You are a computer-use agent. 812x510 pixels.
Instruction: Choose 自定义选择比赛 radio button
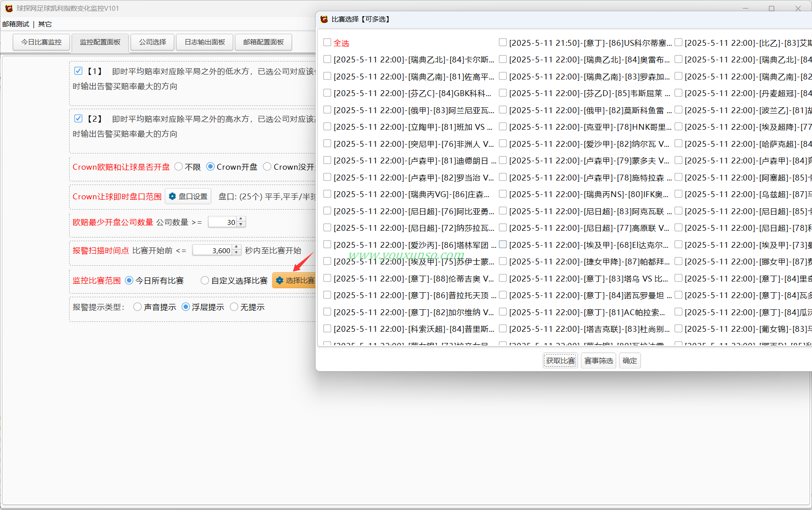[x=205, y=280]
